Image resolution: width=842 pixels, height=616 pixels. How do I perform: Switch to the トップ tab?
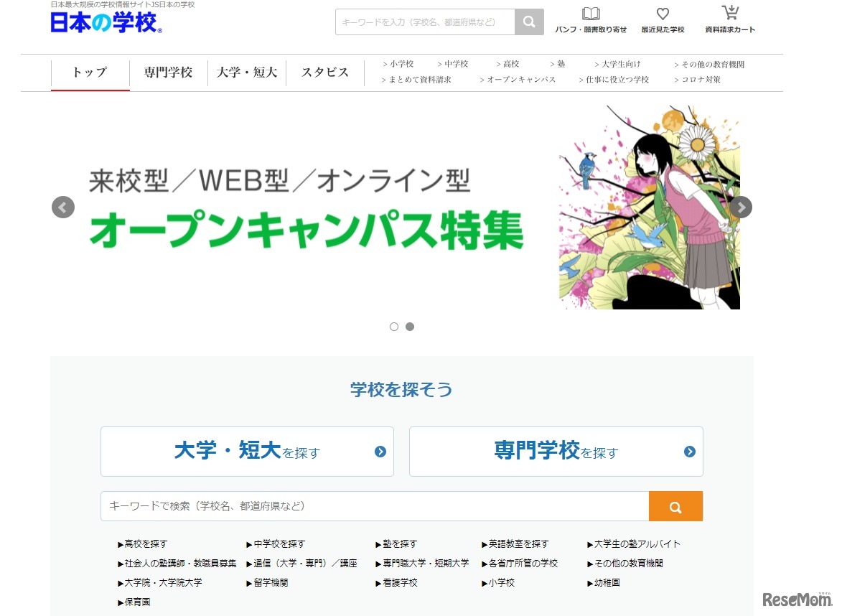pos(90,73)
